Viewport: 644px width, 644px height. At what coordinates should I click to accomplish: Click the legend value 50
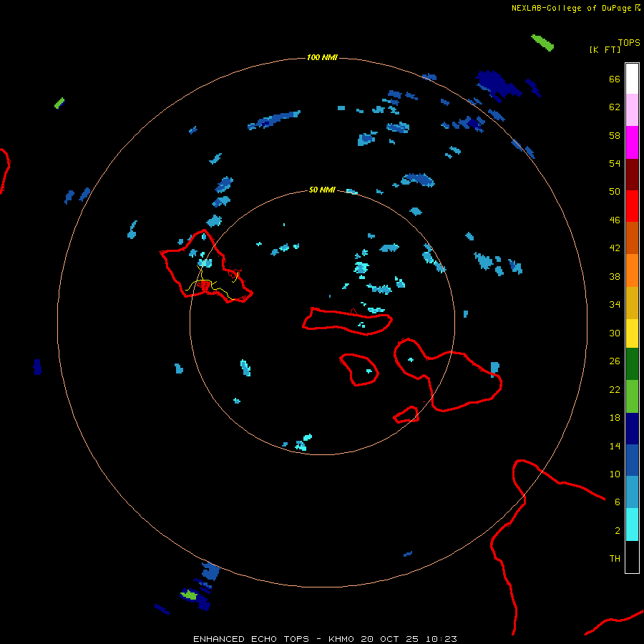pyautogui.click(x=615, y=192)
